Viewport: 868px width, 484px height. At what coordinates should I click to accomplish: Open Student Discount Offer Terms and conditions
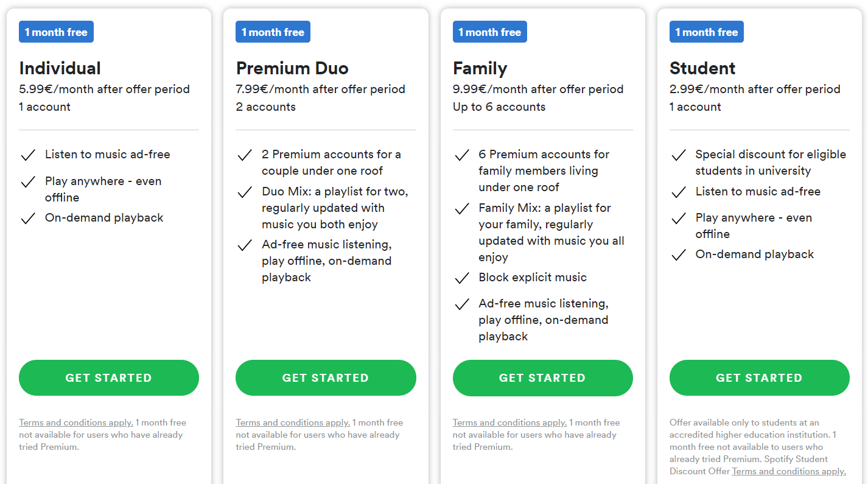tap(789, 471)
